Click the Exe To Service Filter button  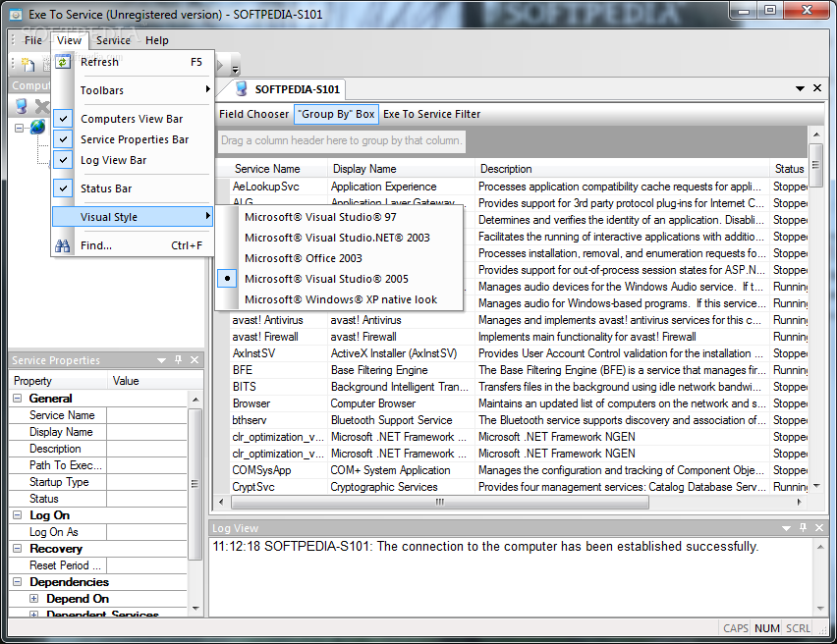click(x=432, y=114)
